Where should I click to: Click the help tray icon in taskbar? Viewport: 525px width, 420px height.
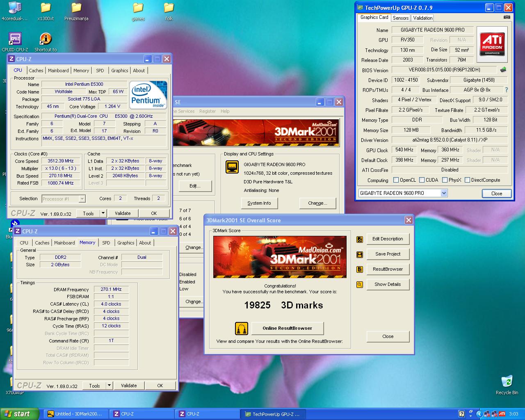click(x=461, y=414)
